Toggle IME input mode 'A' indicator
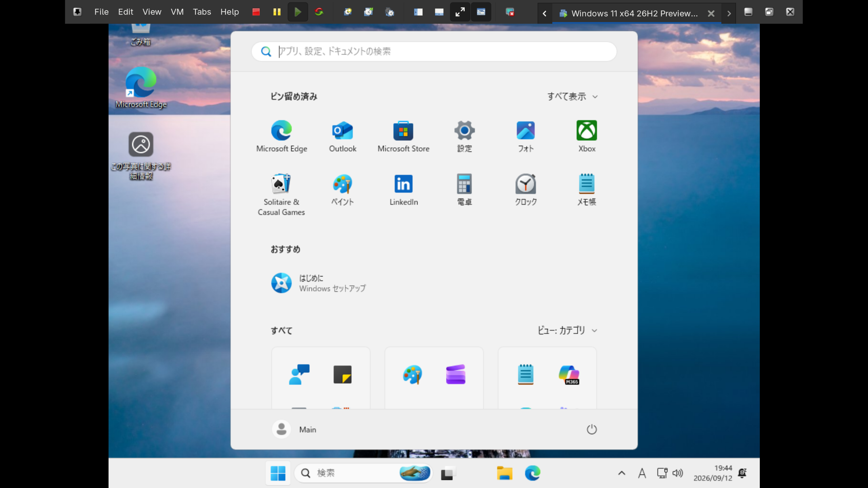The height and width of the screenshot is (488, 868). pyautogui.click(x=642, y=473)
